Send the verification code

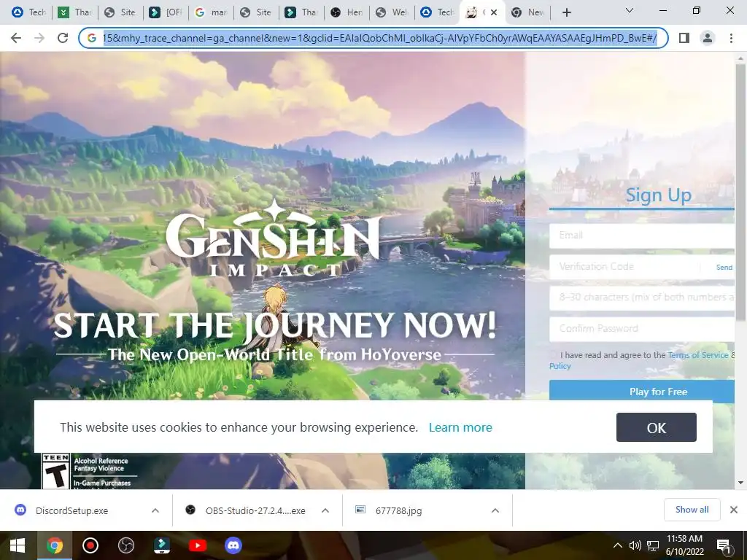(724, 267)
